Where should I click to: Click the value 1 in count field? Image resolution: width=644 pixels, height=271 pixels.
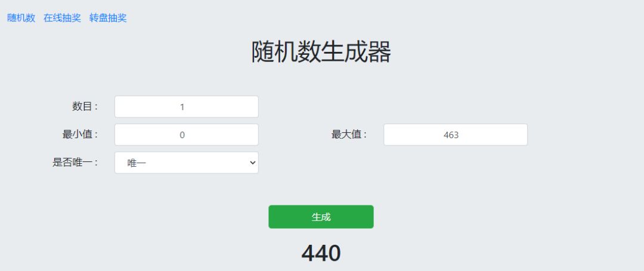[x=182, y=107]
